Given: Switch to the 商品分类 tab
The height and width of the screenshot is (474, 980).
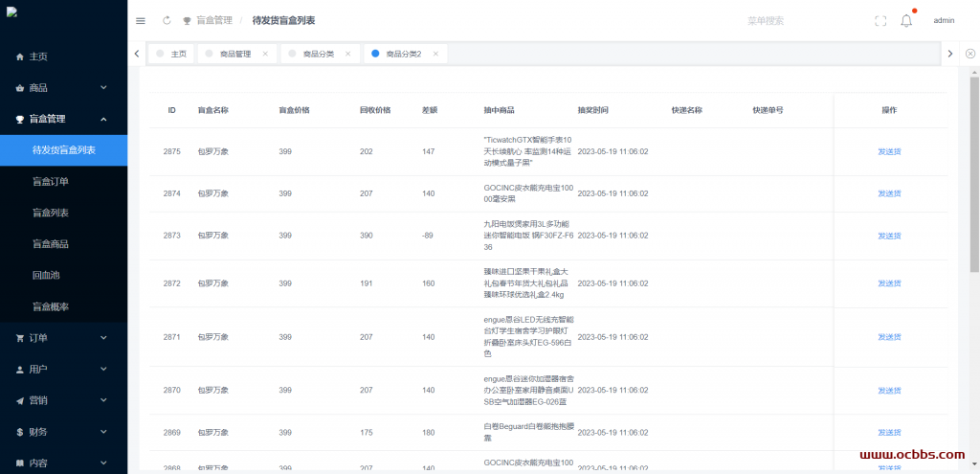Looking at the screenshot, I should (321, 54).
